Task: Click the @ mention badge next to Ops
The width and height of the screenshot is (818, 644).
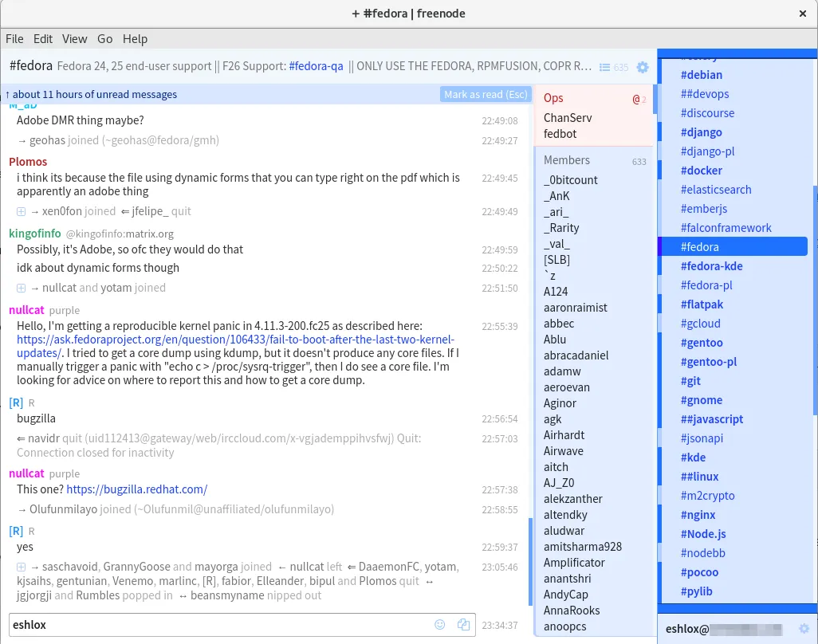Action: click(x=635, y=98)
